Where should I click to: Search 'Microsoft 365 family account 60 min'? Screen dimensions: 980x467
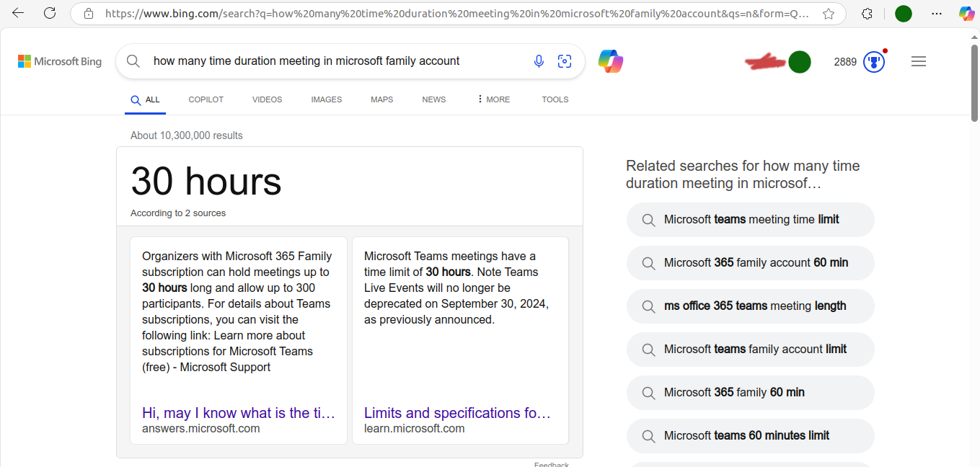coord(751,263)
